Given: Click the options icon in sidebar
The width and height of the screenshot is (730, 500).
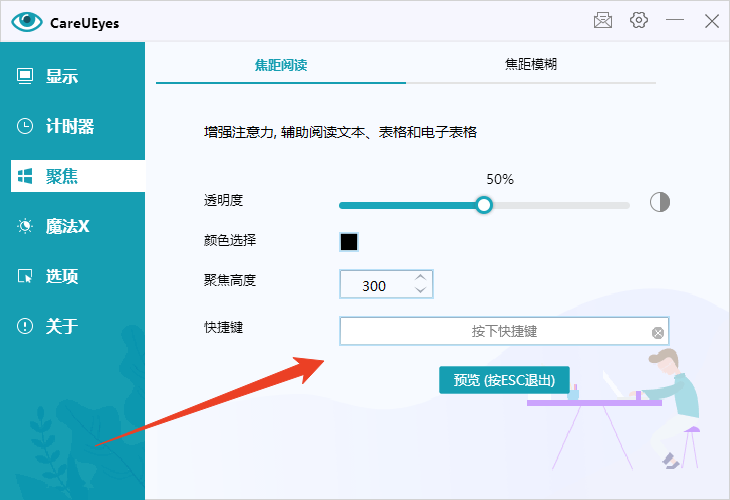Looking at the screenshot, I should pyautogui.click(x=25, y=276).
